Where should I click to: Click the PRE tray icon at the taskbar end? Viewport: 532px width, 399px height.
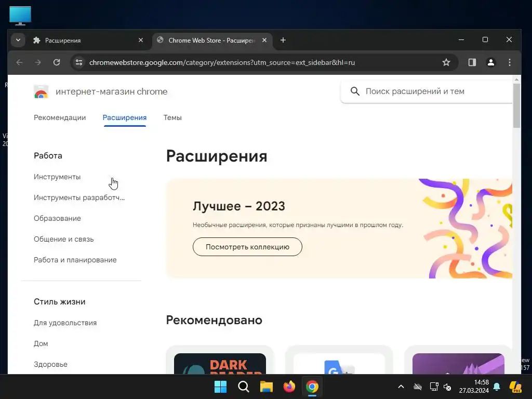tap(515, 387)
